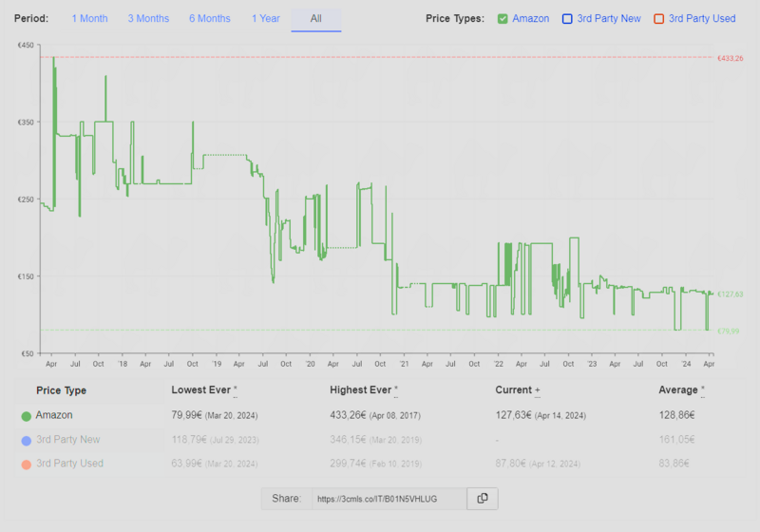Click the asterisk next to Lowest Ever
Screen dimensions: 760x532
[236, 390]
